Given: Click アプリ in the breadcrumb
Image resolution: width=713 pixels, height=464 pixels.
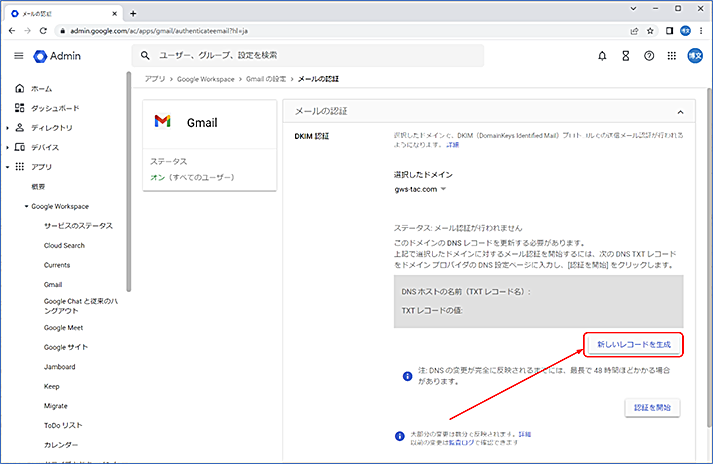Looking at the screenshot, I should coord(155,79).
